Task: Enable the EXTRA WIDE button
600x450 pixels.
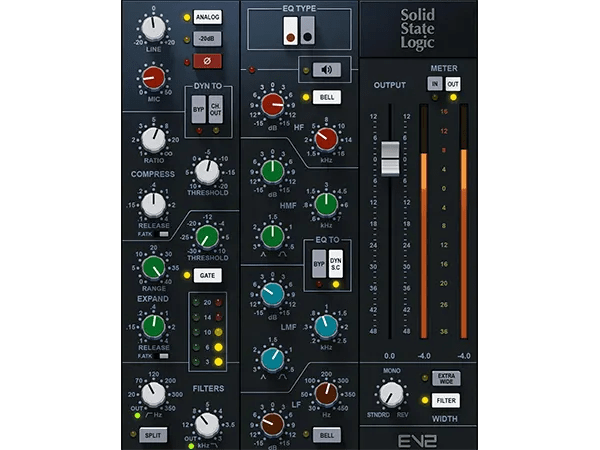Action: [446, 378]
